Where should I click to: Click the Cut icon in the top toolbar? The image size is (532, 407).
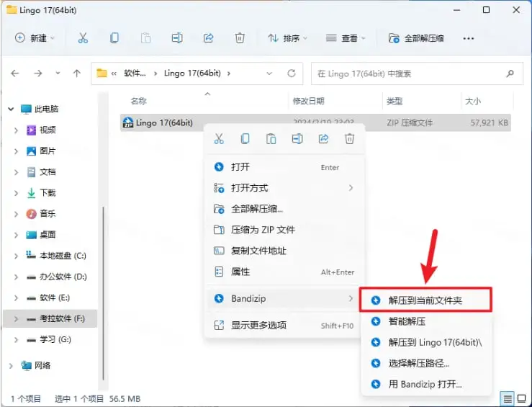83,38
